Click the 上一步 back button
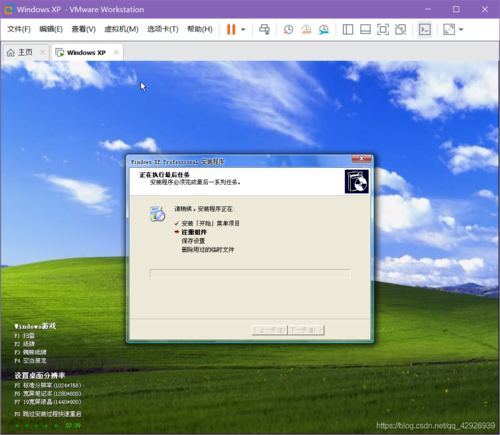The height and width of the screenshot is (435, 500). pos(269,330)
